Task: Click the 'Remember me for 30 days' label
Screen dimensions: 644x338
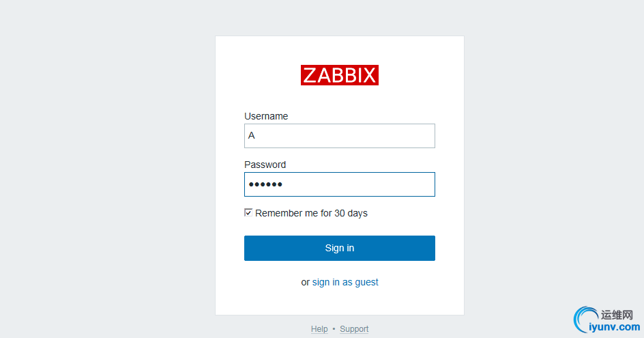Action: tap(311, 213)
